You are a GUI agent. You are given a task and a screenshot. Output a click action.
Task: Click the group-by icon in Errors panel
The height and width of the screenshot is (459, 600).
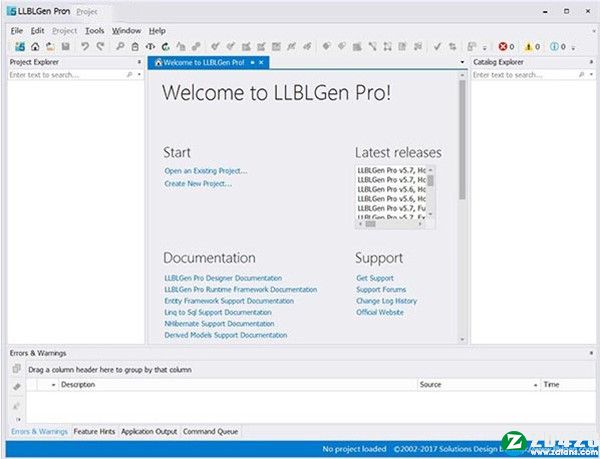point(16,369)
